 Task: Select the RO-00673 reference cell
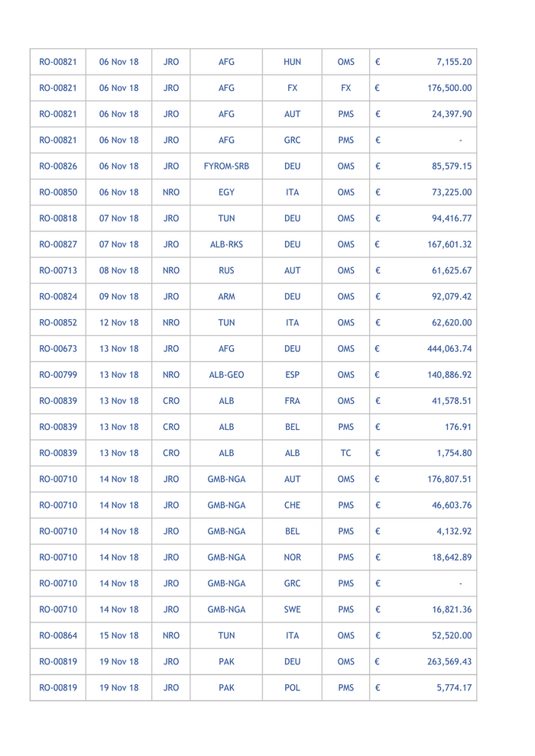pyautogui.click(x=57, y=348)
